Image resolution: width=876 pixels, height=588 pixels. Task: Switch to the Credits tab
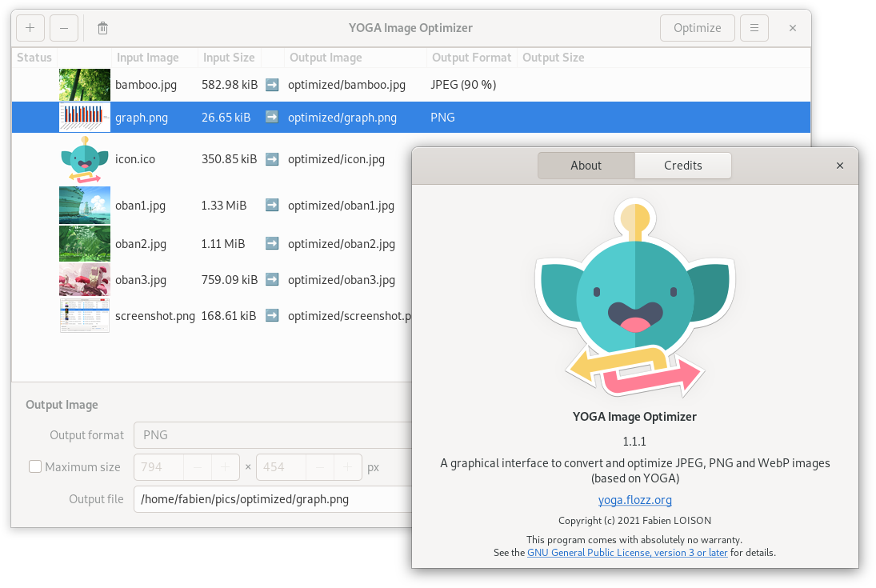coord(682,166)
